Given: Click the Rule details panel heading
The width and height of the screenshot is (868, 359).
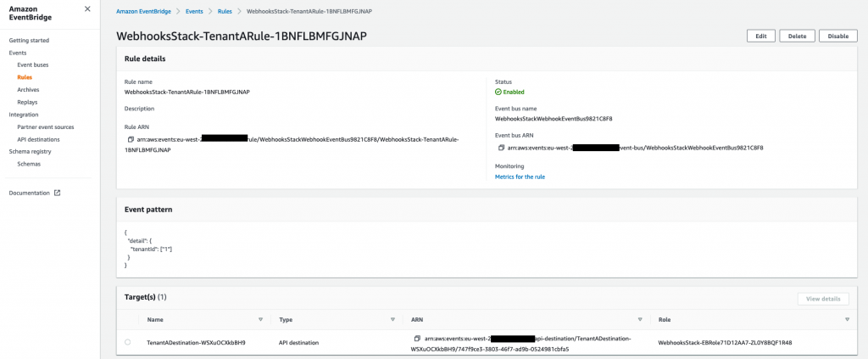Looking at the screenshot, I should pos(145,59).
